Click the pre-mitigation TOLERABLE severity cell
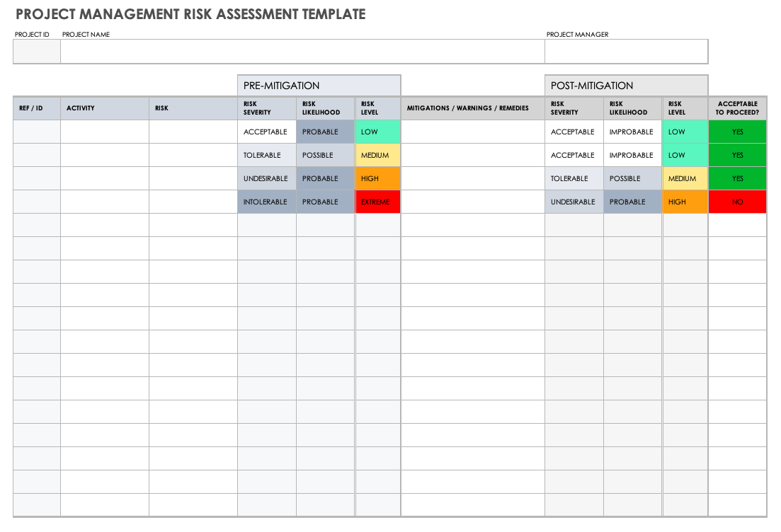Image resolution: width=781 pixels, height=532 pixels. [x=266, y=156]
